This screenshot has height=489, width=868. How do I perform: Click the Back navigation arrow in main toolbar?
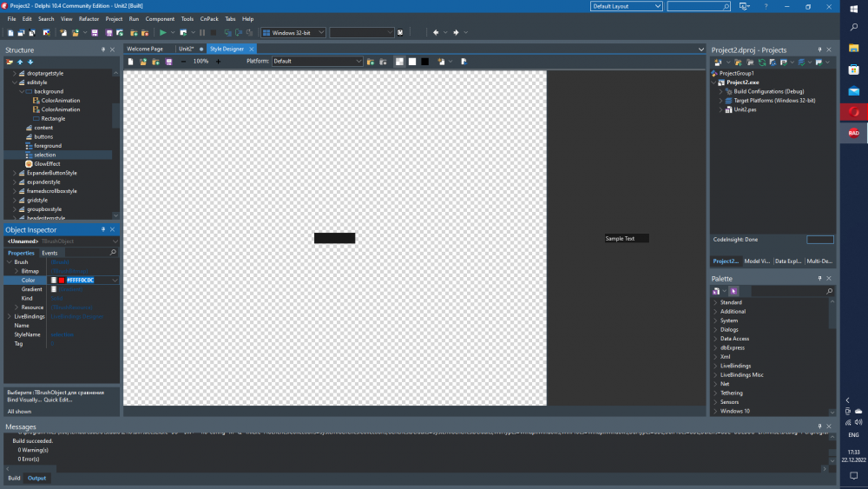click(x=436, y=33)
